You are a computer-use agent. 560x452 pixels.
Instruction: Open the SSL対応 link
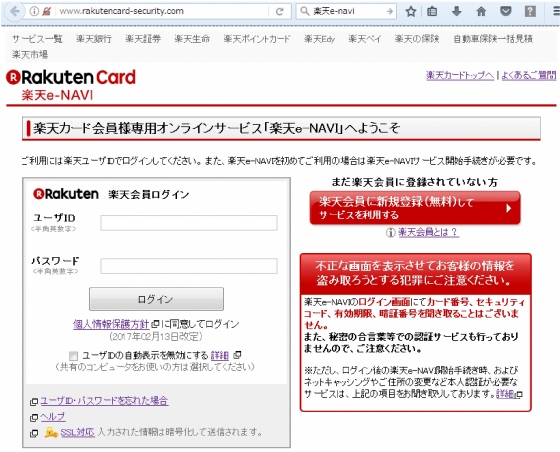pos(77,432)
